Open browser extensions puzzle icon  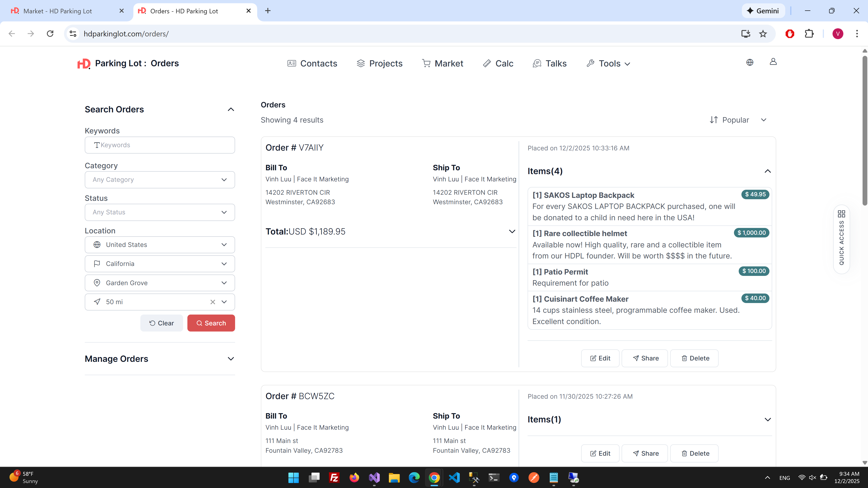809,34
